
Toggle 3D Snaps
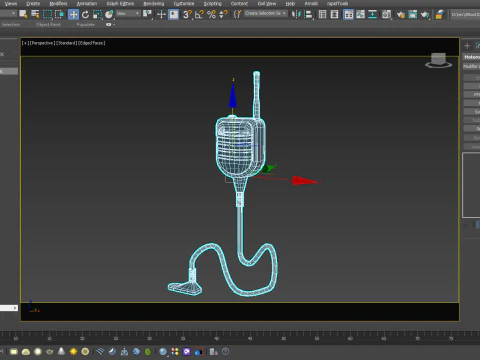coord(187,14)
